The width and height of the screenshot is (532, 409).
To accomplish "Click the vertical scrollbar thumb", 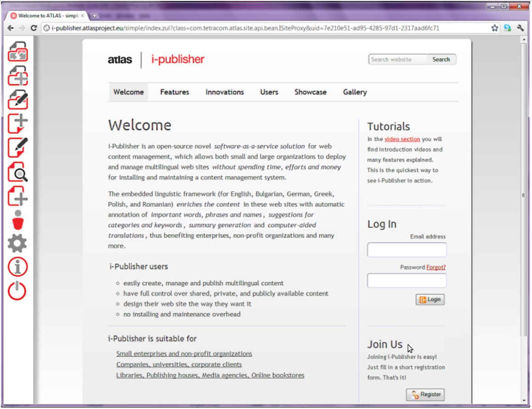I will [x=524, y=190].
